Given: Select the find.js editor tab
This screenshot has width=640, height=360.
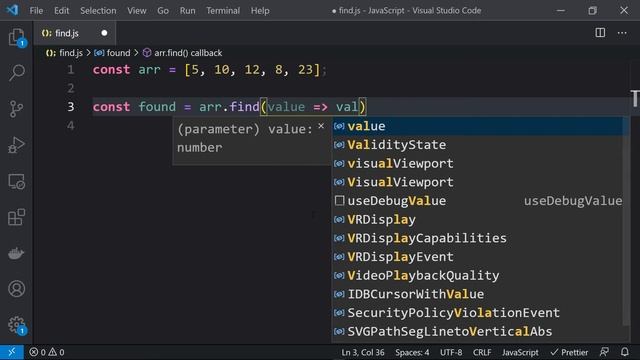Looking at the screenshot, I should (75, 33).
